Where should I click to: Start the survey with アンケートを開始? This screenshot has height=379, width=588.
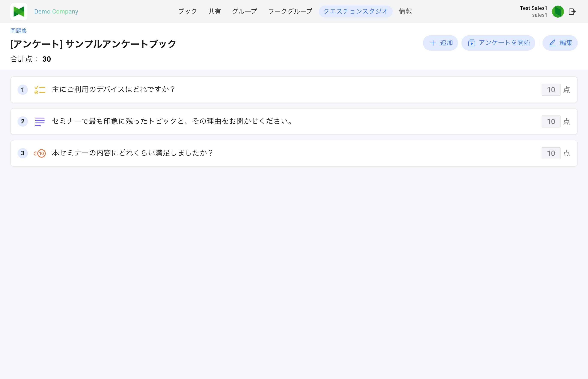pyautogui.click(x=498, y=43)
